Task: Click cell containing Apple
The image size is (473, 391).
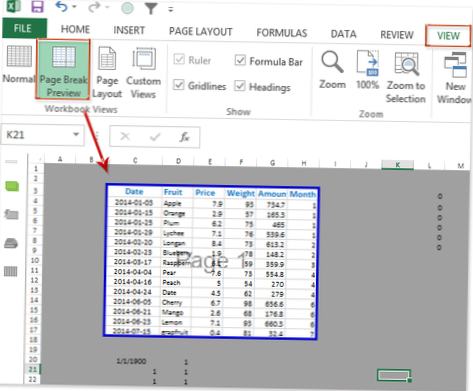Action: tap(177, 203)
